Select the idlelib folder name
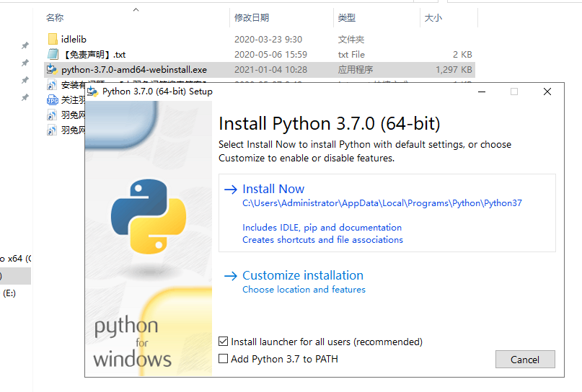 (74, 40)
